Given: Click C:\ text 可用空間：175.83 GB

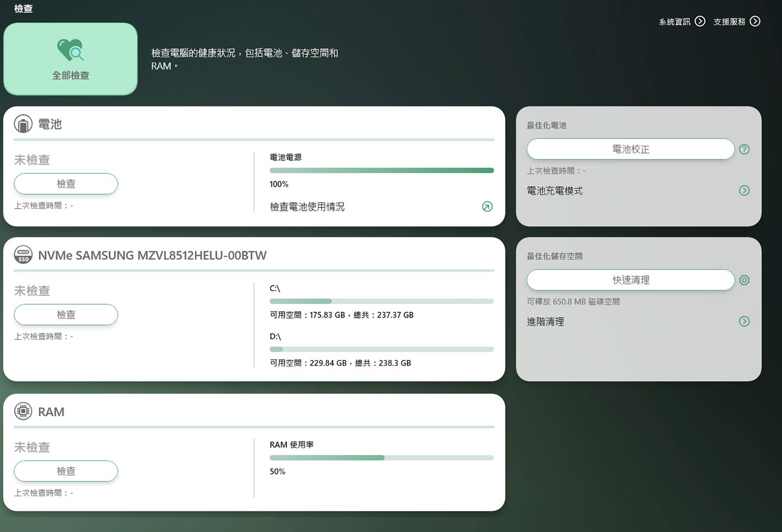Looking at the screenshot, I should (307, 315).
